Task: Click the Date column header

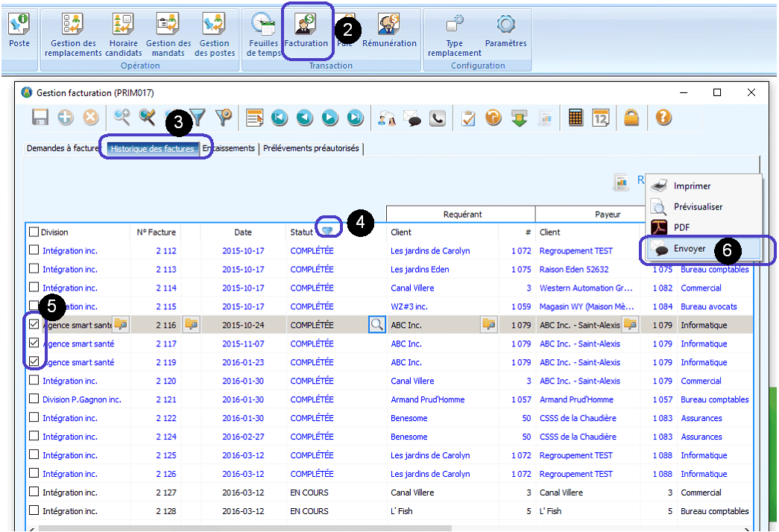Action: tap(243, 232)
